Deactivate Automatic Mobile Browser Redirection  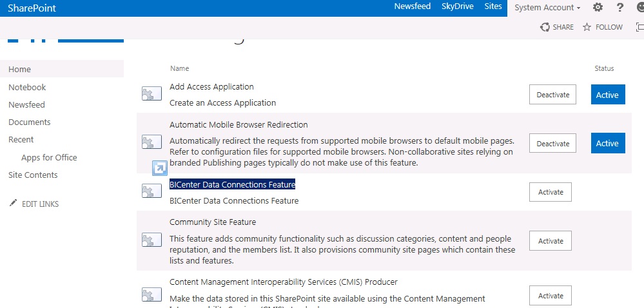553,144
